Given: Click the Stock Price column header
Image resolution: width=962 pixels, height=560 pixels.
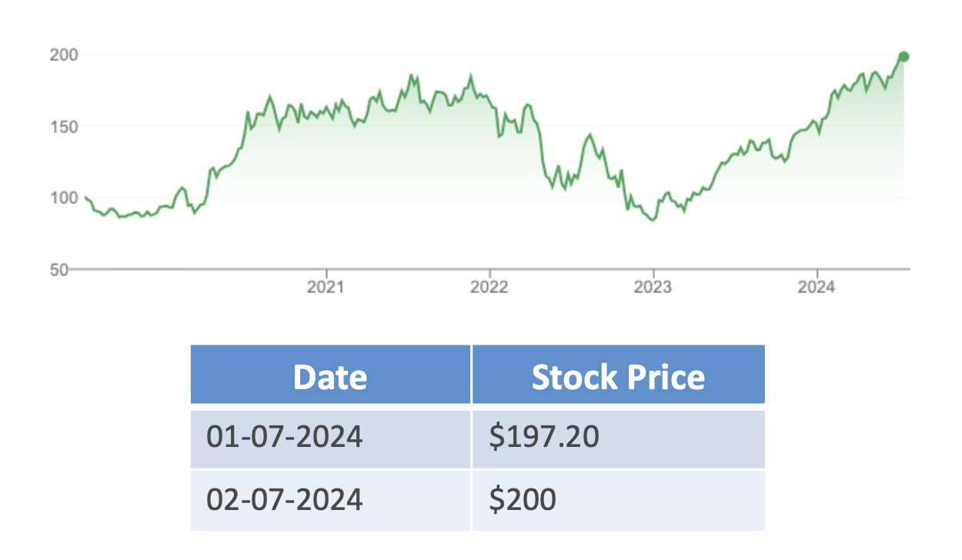Looking at the screenshot, I should pyautogui.click(x=618, y=377).
